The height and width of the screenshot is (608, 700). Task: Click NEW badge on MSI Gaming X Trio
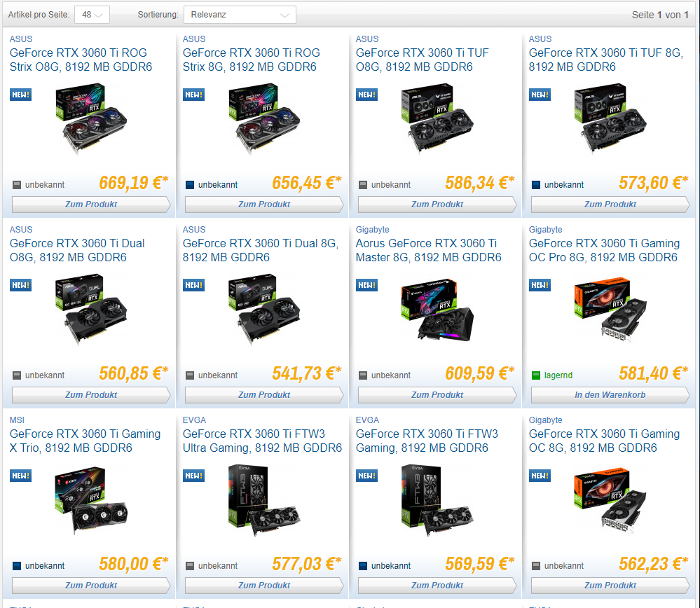tap(20, 476)
